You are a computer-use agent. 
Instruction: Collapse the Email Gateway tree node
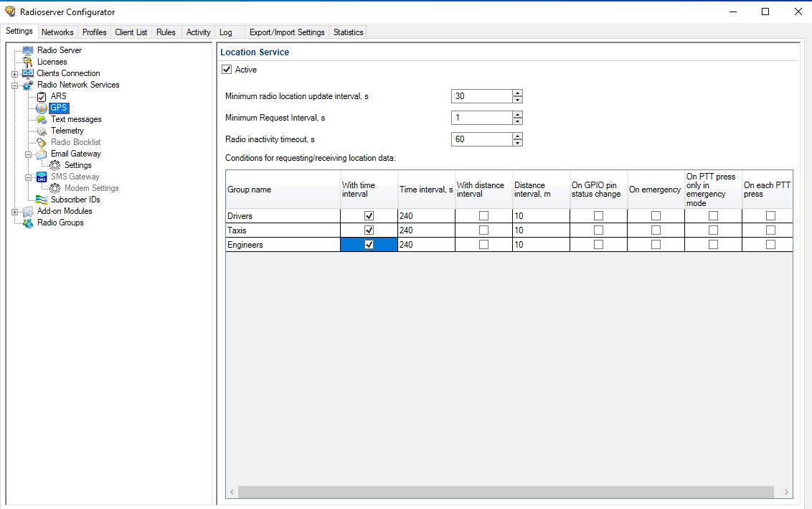pos(29,154)
